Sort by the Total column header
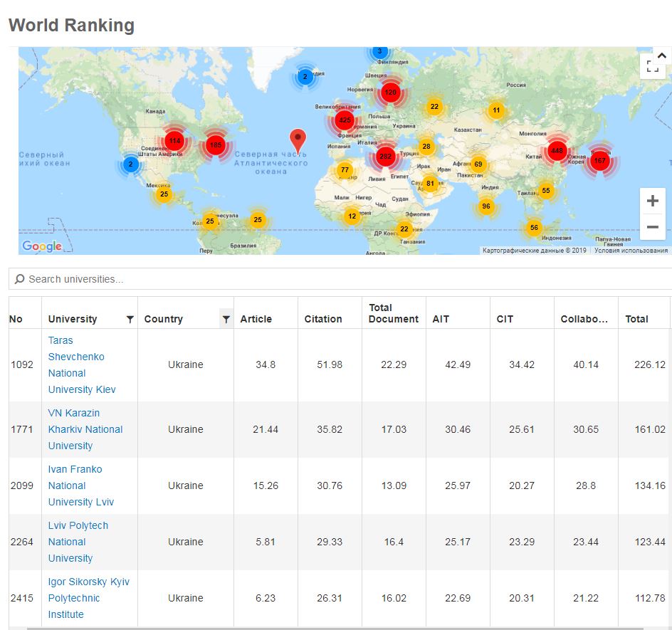The image size is (672, 630). [x=636, y=319]
